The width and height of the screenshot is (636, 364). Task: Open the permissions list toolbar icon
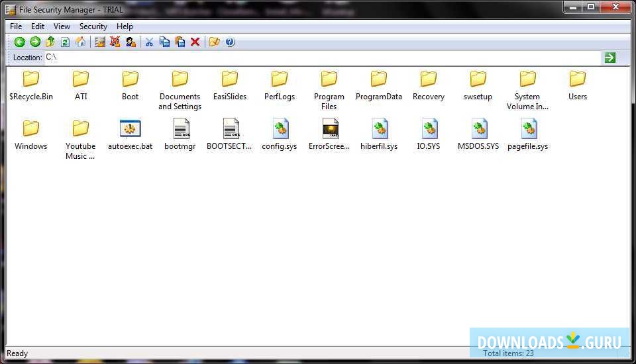pyautogui.click(x=100, y=42)
